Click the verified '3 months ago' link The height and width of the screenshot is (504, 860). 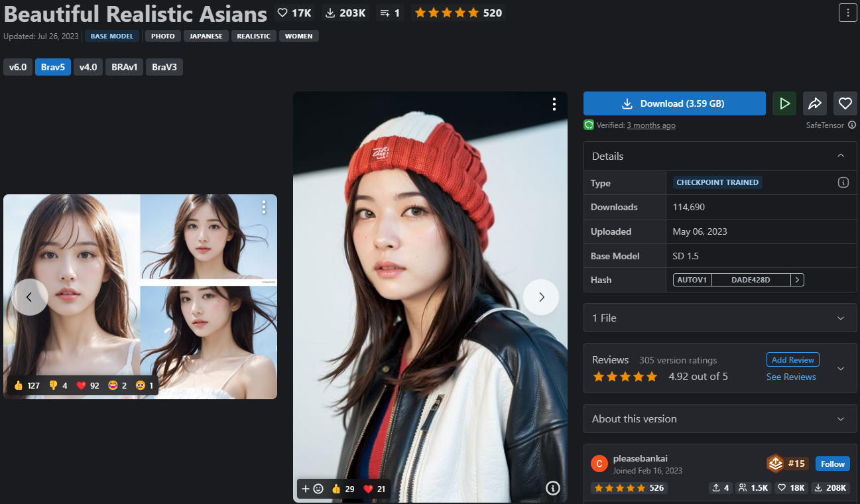pyautogui.click(x=651, y=125)
